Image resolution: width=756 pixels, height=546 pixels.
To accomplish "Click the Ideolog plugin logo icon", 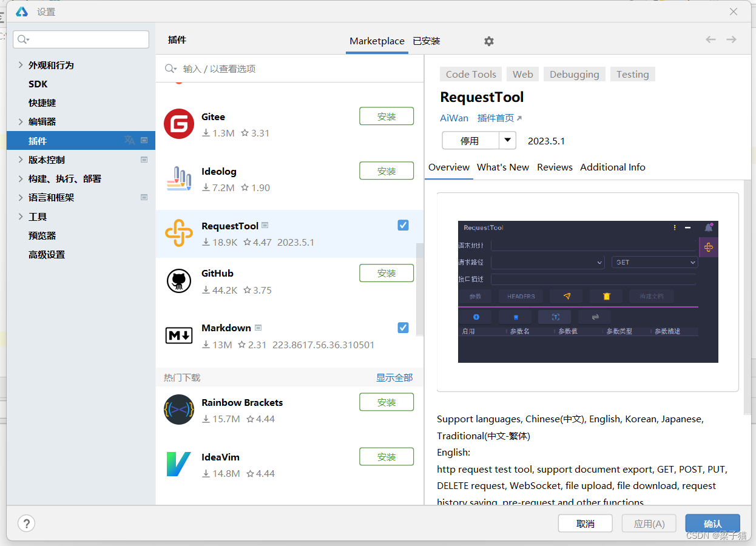I will pyautogui.click(x=179, y=178).
